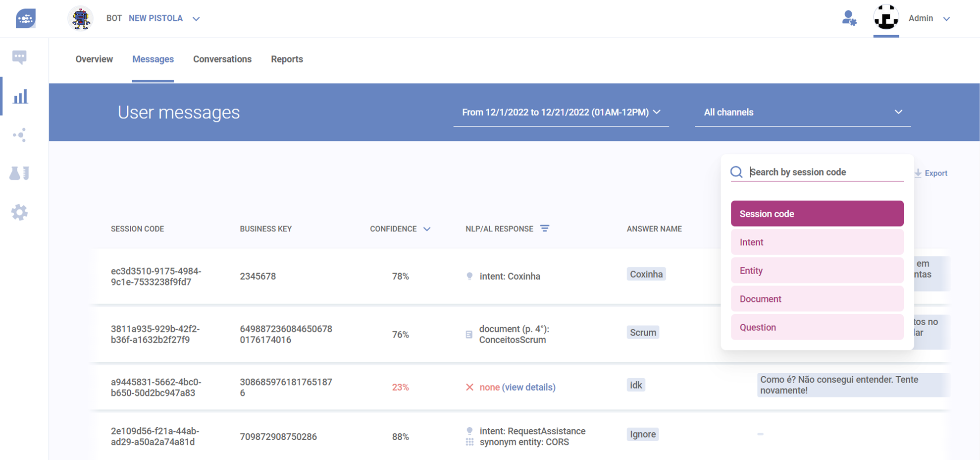Open the Reports tab

point(287,59)
